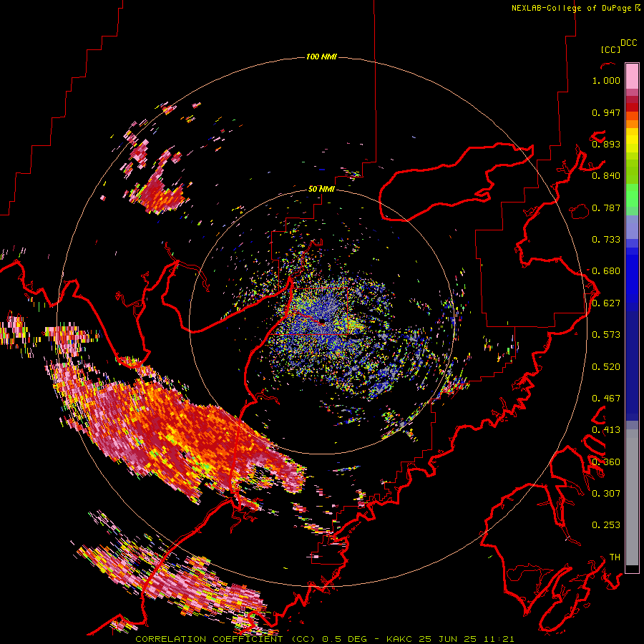Click the 0.840 legend value
Viewport: 644px width, 644px height.
pos(606,176)
